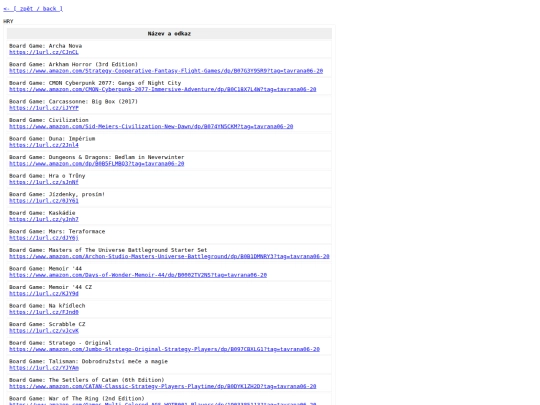
Task: Open the Archa Nova 1url.cz link
Action: (44, 52)
